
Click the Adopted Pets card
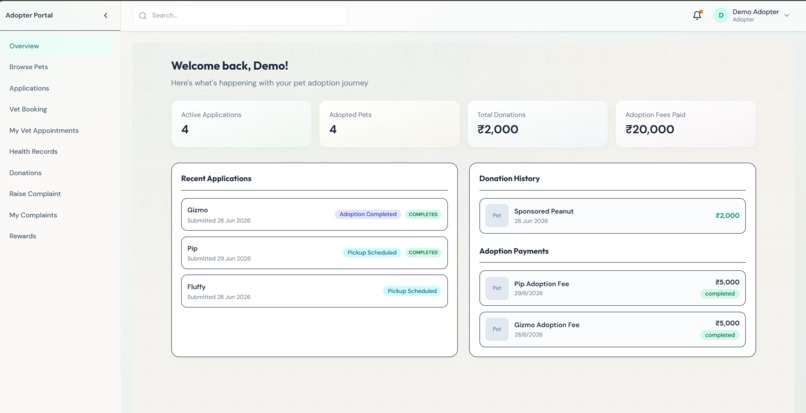pyautogui.click(x=390, y=124)
